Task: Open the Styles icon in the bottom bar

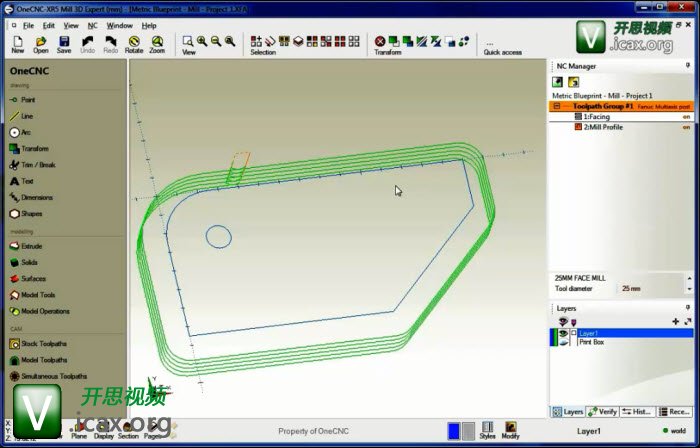Action: pyautogui.click(x=488, y=430)
